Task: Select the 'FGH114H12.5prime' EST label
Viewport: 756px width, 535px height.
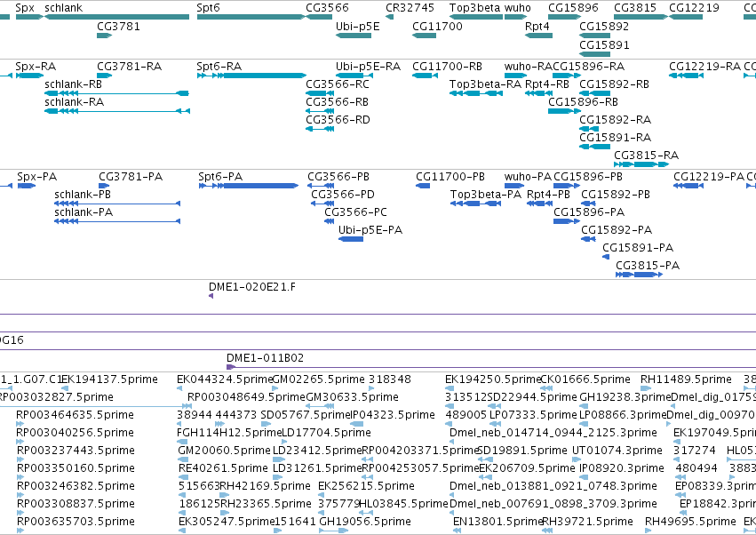Action: click(229, 433)
